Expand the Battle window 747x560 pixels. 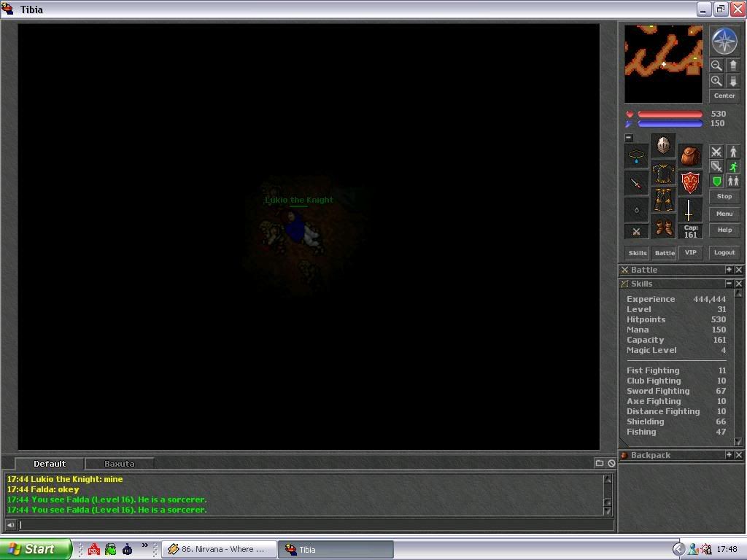(x=729, y=270)
